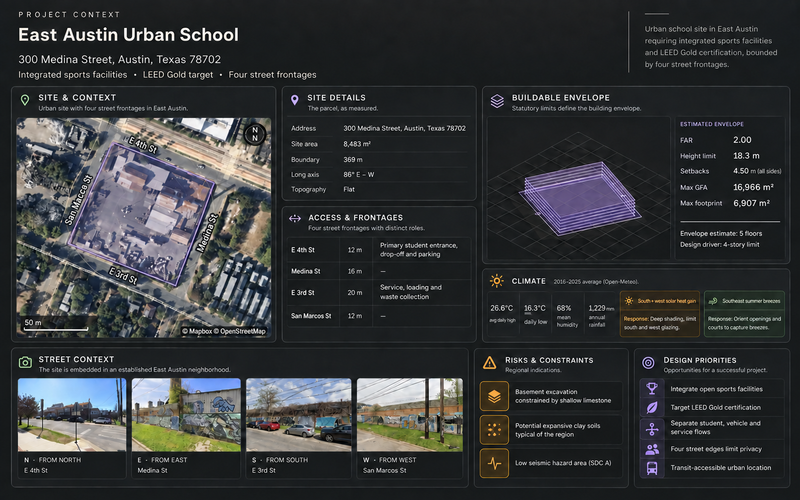Click the Medina St label on the map
Screen dimensions: 800x500
(207, 233)
